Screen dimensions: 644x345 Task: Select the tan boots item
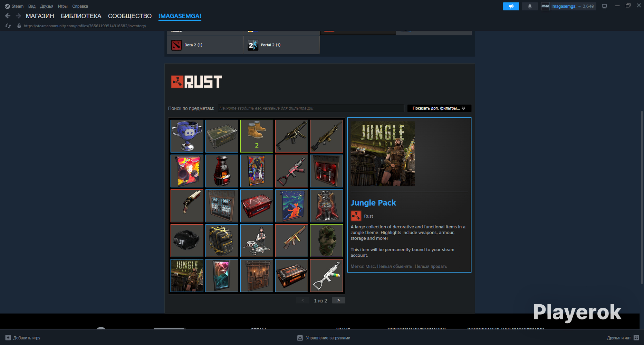click(257, 136)
